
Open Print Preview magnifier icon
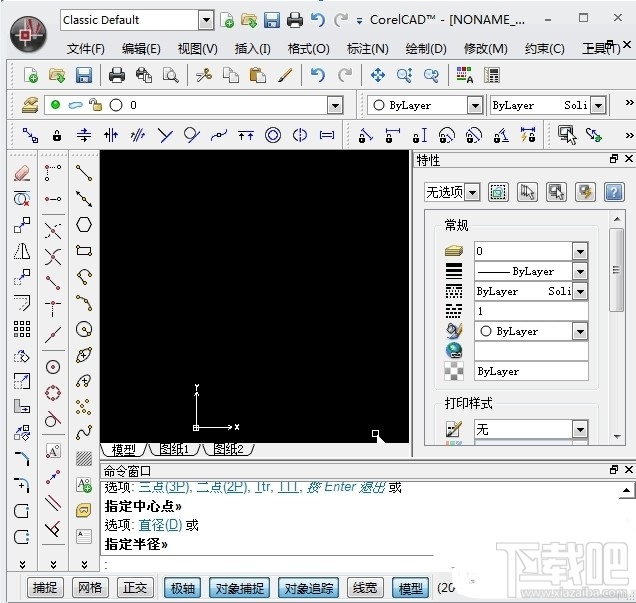point(170,75)
